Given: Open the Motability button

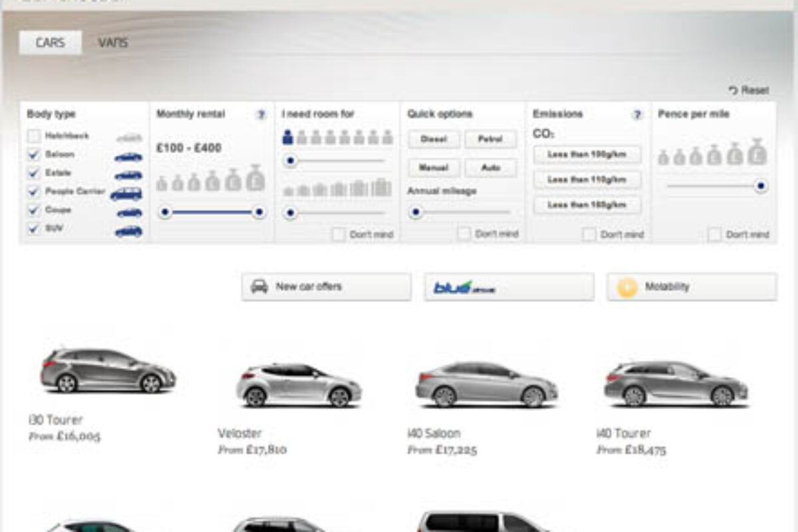Looking at the screenshot, I should click(x=692, y=287).
